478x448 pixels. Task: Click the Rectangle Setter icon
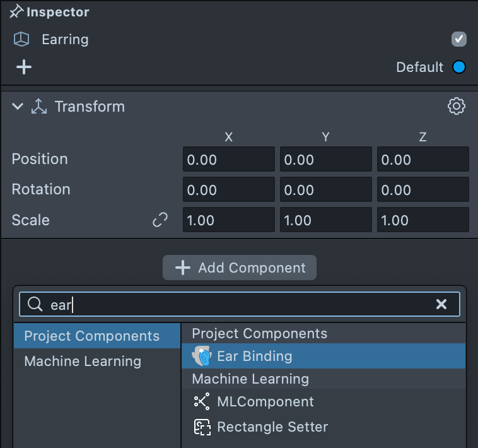202,427
